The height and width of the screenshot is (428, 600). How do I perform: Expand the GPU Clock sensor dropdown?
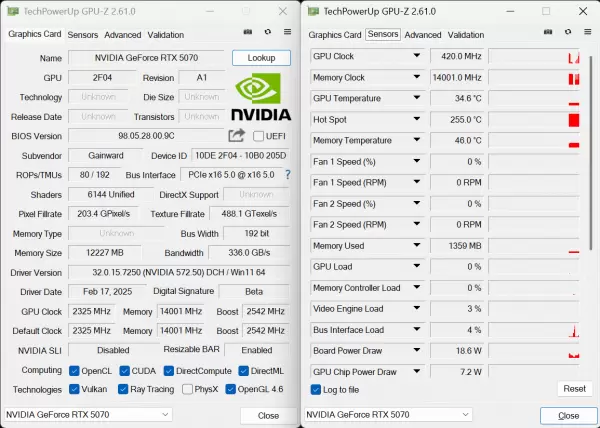click(x=418, y=56)
